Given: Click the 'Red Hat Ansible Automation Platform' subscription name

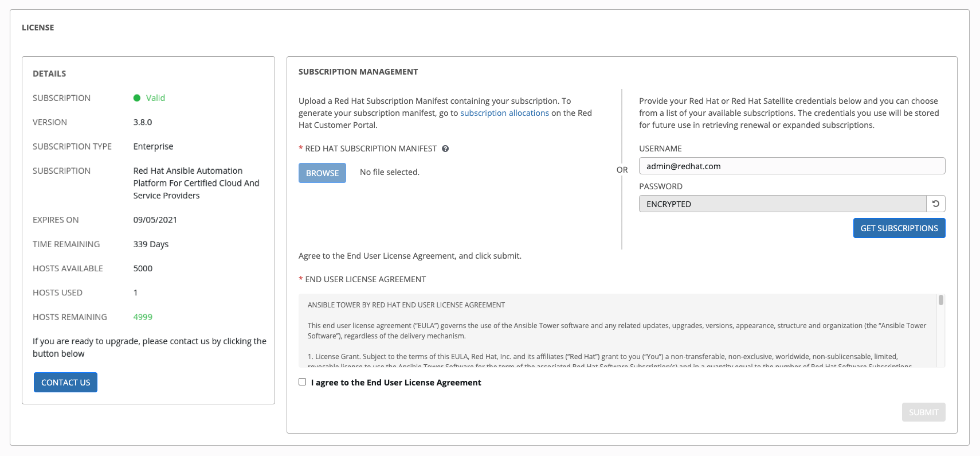Looking at the screenshot, I should tap(197, 183).
